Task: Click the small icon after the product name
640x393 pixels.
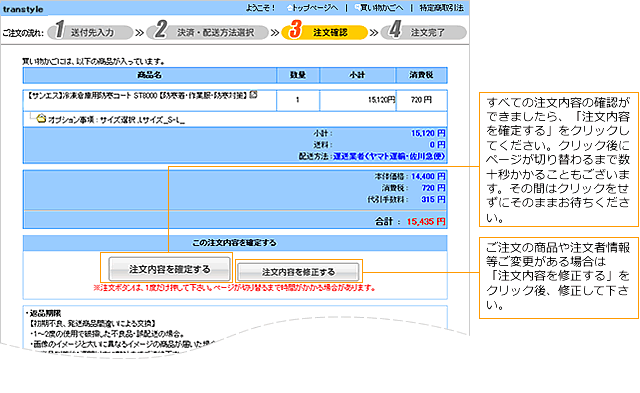Action: pyautogui.click(x=253, y=95)
